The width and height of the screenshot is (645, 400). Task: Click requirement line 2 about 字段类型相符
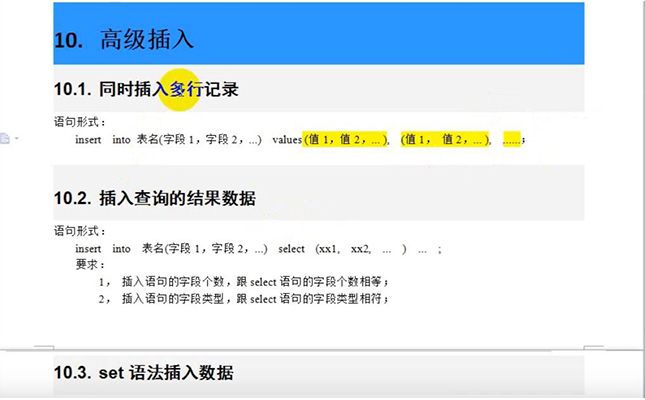click(x=244, y=299)
